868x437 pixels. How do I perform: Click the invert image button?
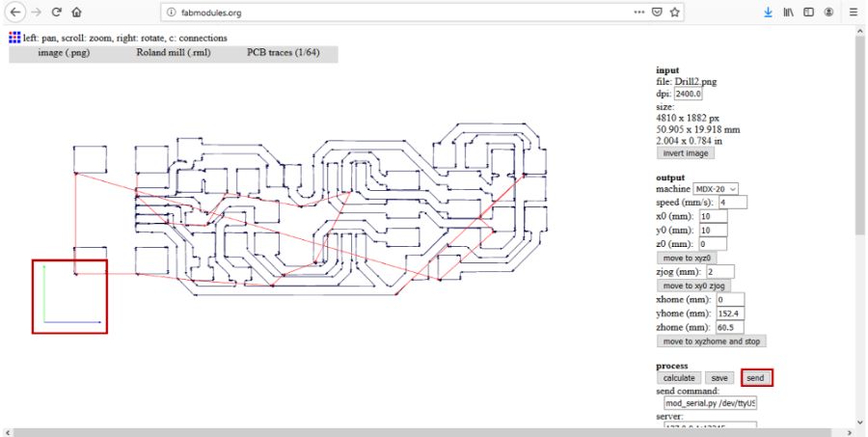pos(686,153)
